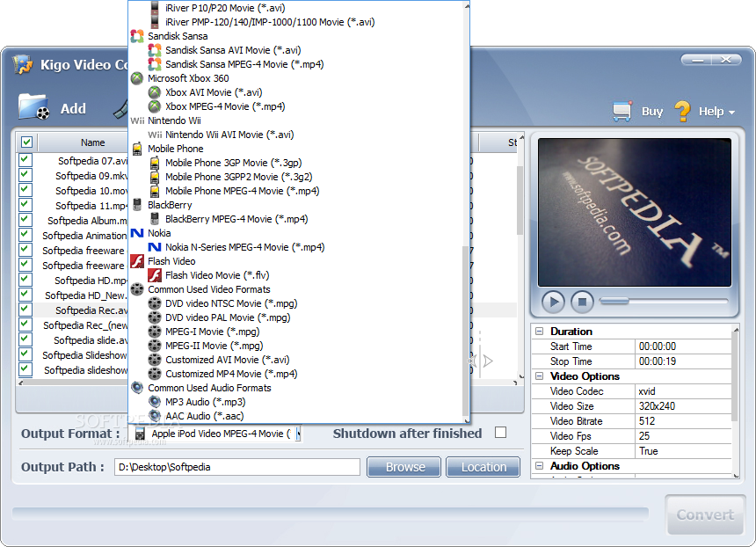Screen dimensions: 756x547
Task: Choose Mobile Phone 3GP Movie (*.3gp)
Action: point(233,163)
